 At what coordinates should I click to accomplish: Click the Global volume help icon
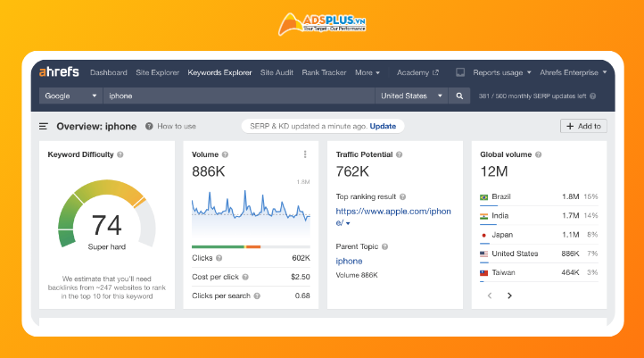(x=539, y=154)
